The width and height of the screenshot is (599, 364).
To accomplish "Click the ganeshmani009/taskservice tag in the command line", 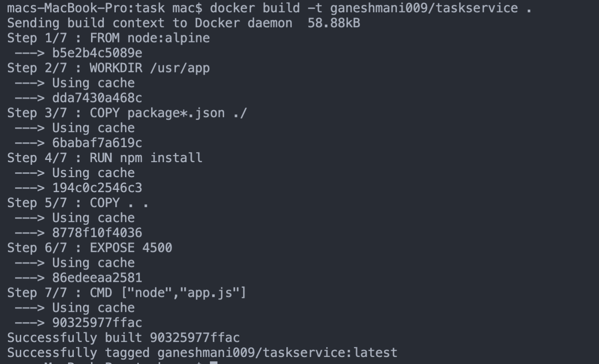I will pos(424,8).
